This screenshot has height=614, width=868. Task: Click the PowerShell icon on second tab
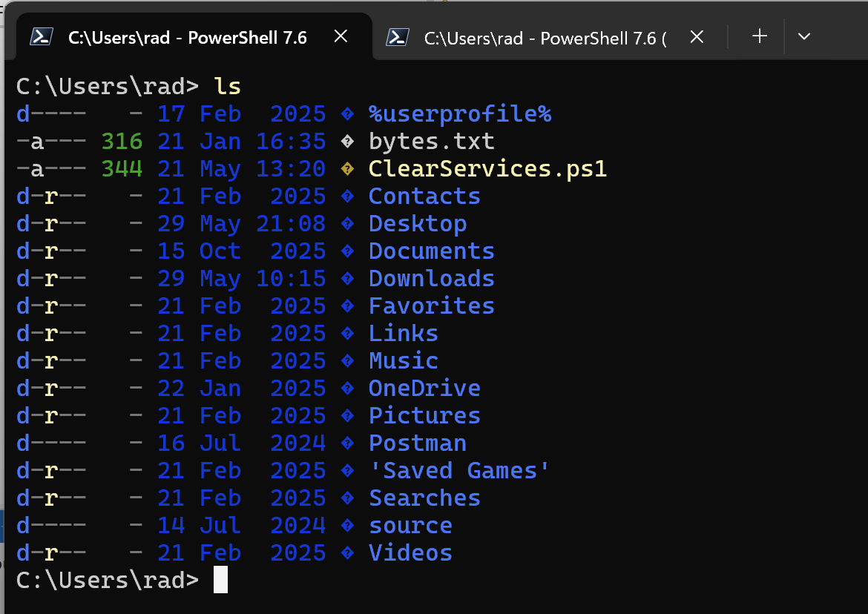point(398,38)
